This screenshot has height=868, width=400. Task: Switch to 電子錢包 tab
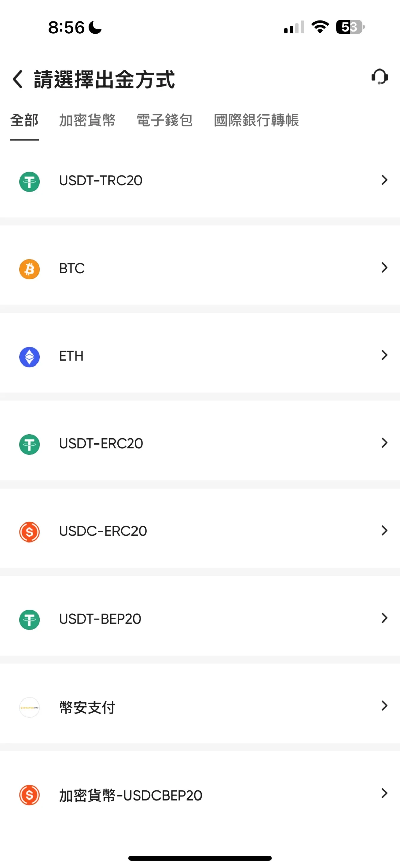click(x=165, y=120)
